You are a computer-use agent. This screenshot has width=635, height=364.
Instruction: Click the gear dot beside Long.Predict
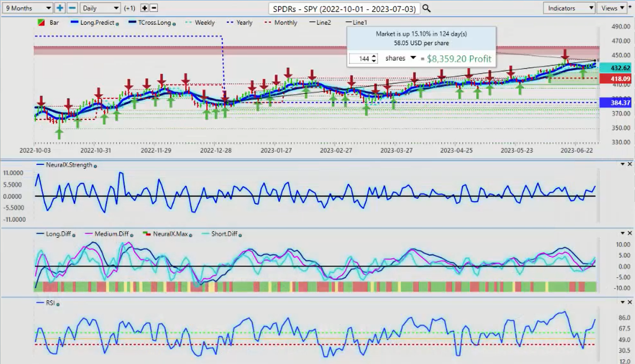(x=117, y=23)
